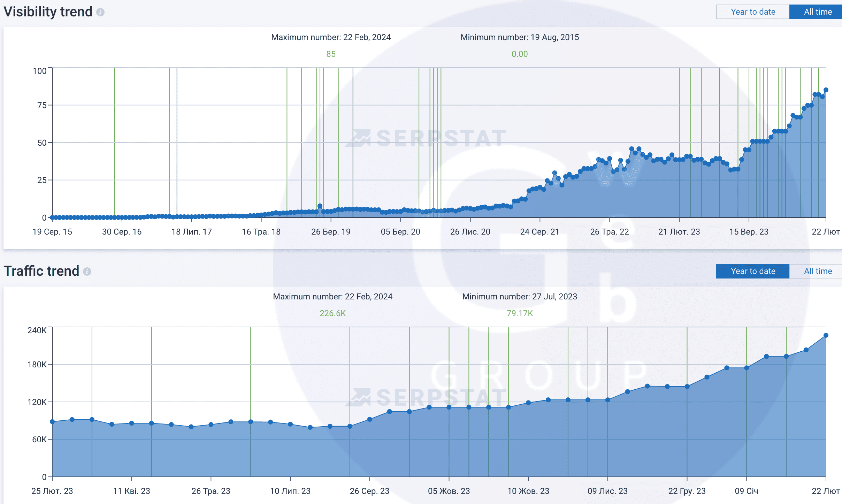The image size is (842, 504).
Task: Click Visibility maximum value 85 label
Action: 331,54
